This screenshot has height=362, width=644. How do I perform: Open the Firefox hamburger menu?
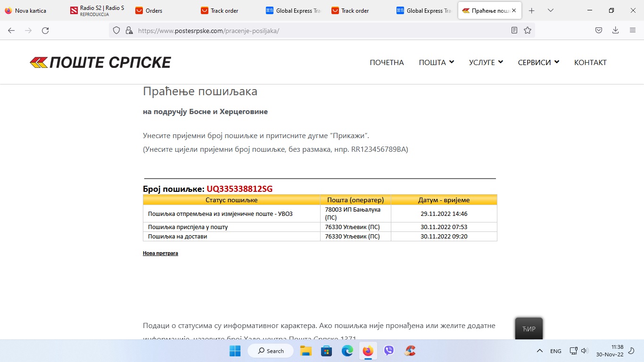tap(633, 30)
